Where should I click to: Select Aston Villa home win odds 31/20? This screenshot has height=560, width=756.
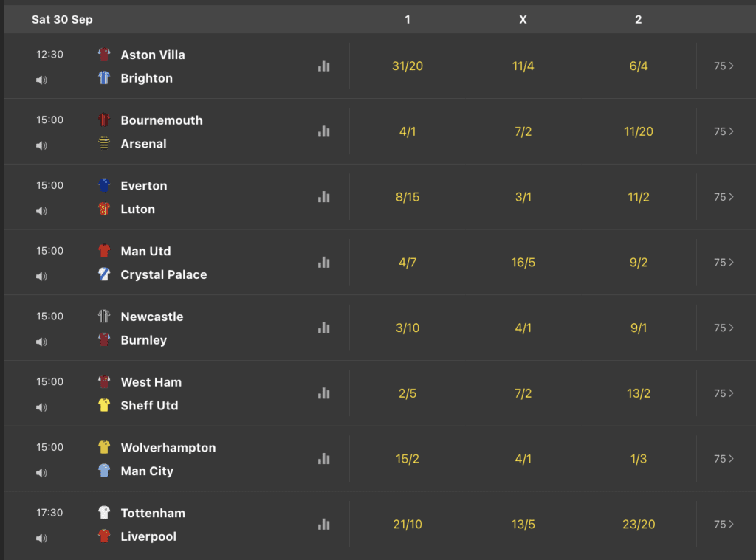pyautogui.click(x=408, y=66)
